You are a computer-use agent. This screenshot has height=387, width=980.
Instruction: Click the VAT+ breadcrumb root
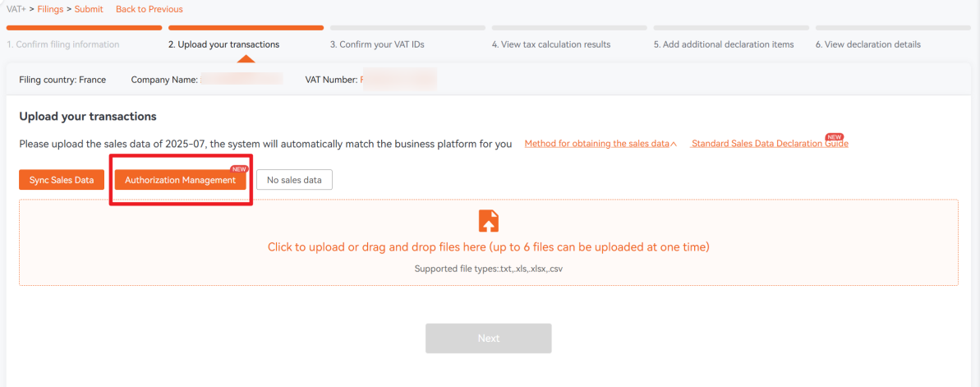coord(16,9)
